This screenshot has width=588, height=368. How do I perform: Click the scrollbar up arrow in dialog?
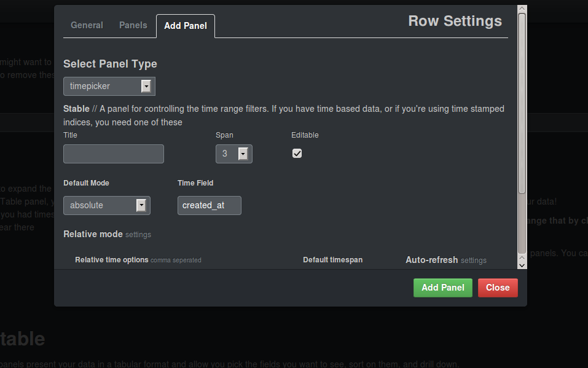tap(522, 9)
